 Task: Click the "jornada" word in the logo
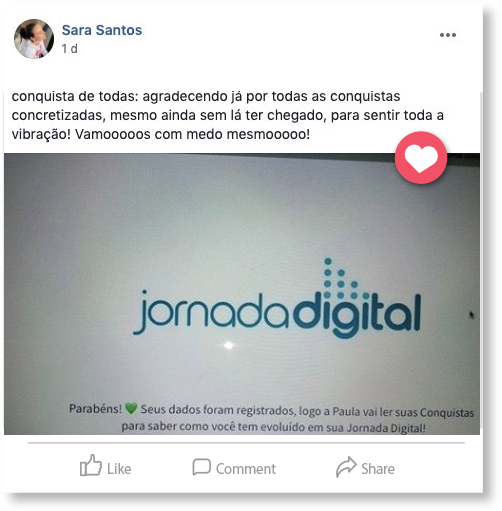point(212,312)
